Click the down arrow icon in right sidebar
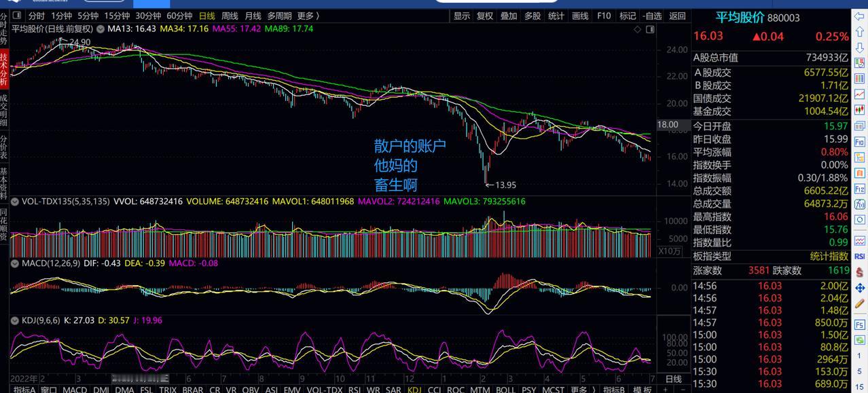Image resolution: width=868 pixels, height=393 pixels. [x=859, y=47]
